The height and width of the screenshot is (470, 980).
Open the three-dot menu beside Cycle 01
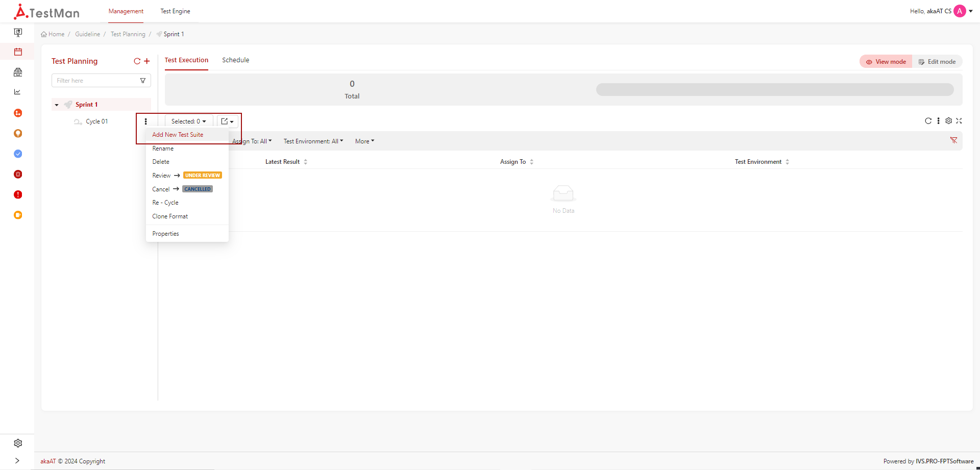coord(146,121)
